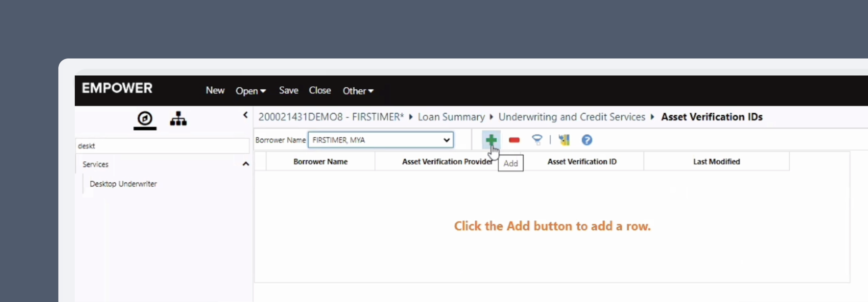Image resolution: width=868 pixels, height=302 pixels.
Task: Click the red Delete row icon
Action: pyautogui.click(x=514, y=140)
